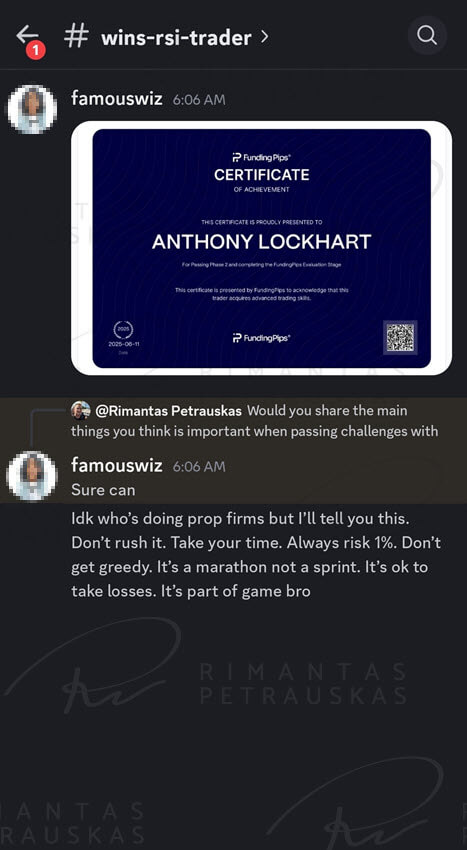Tap the FundingPips logo atop certificate

coord(261,158)
